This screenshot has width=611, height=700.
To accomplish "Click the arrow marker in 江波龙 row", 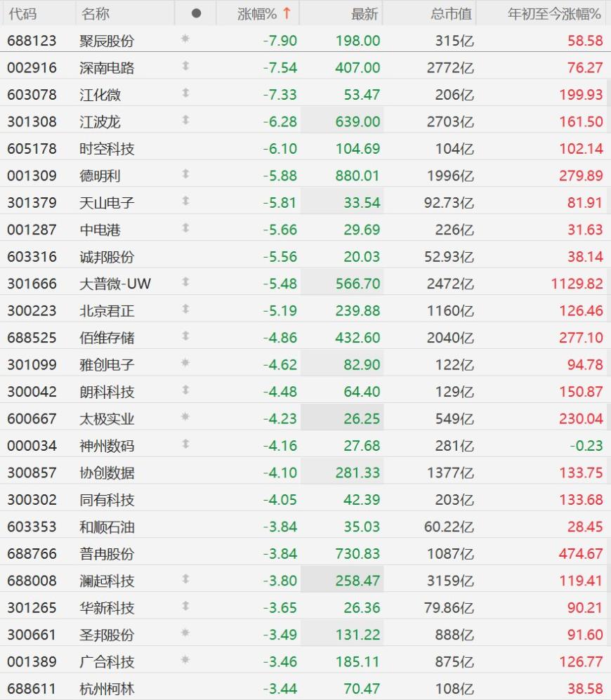I will tap(186, 120).
